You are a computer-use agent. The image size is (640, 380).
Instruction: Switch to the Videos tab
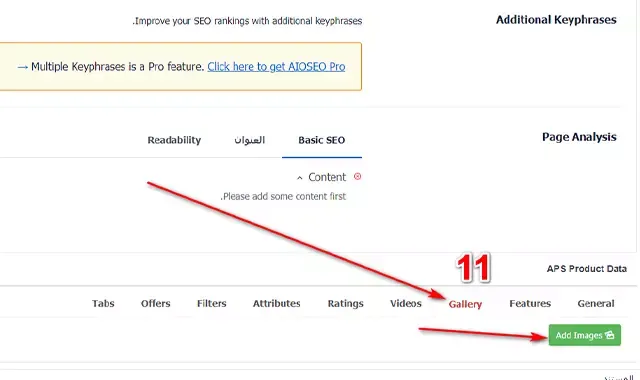406,303
